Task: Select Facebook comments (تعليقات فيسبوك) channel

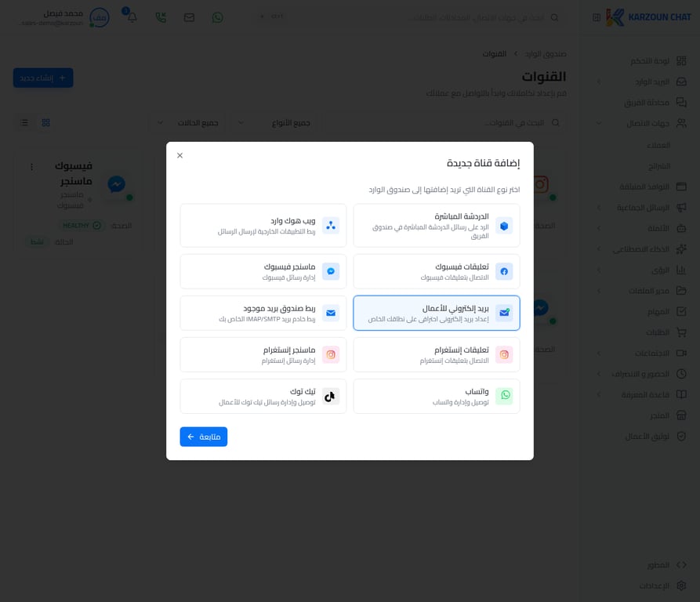Action: [436, 271]
